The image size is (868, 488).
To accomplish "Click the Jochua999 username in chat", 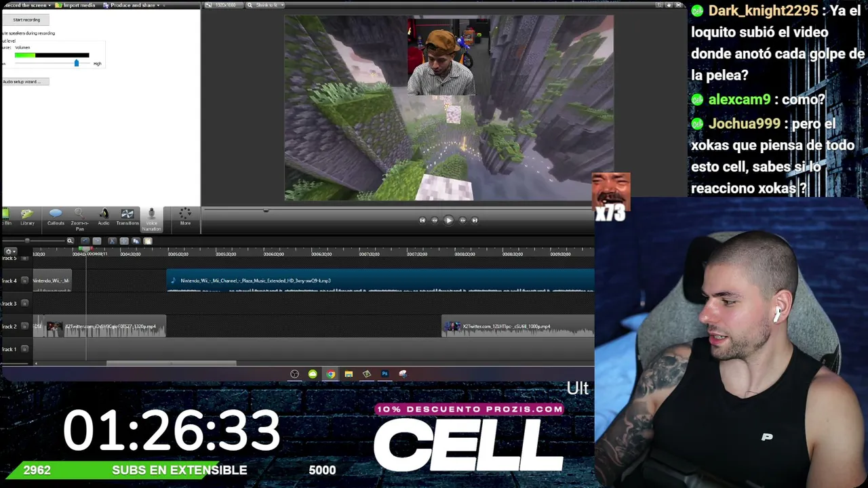I will tap(745, 124).
